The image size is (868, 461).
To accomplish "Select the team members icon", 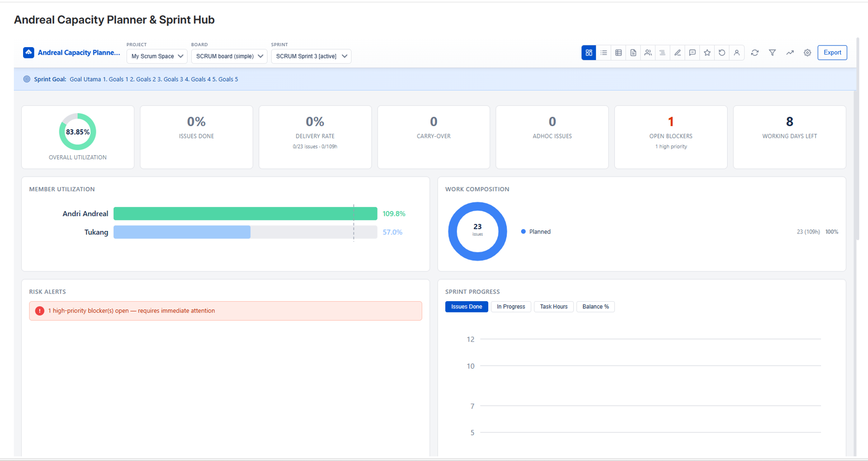I will tap(648, 52).
